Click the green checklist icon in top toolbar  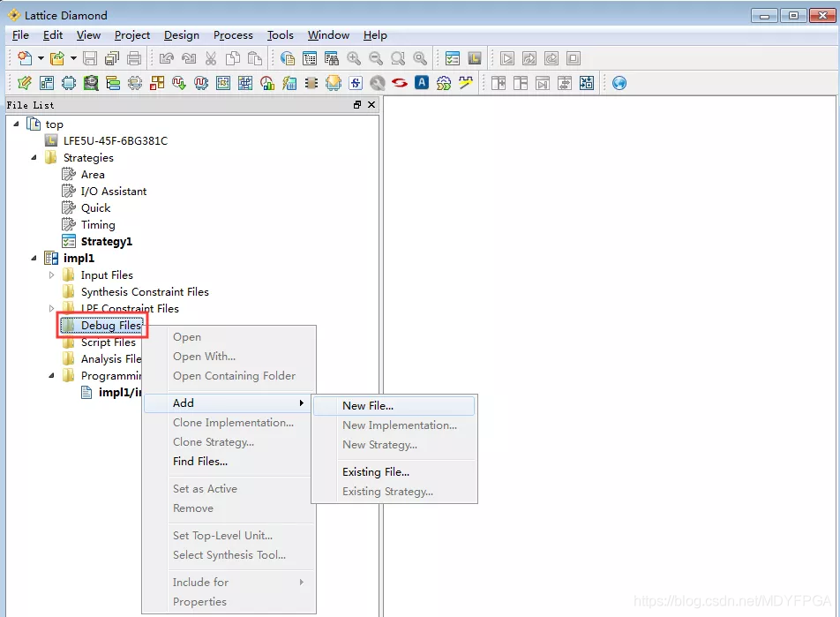click(x=453, y=58)
